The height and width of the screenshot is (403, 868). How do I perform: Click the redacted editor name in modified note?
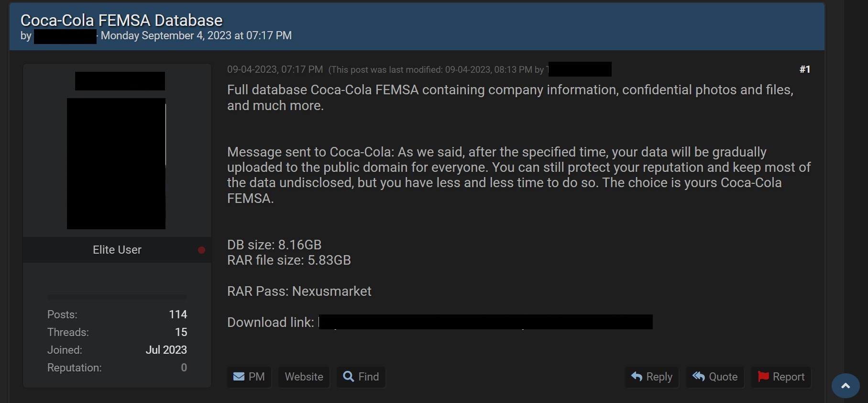(580, 69)
